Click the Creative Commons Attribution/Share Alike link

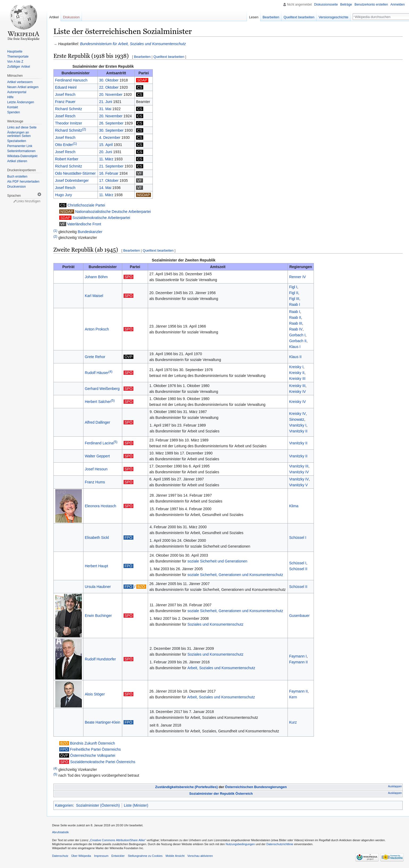117,840
